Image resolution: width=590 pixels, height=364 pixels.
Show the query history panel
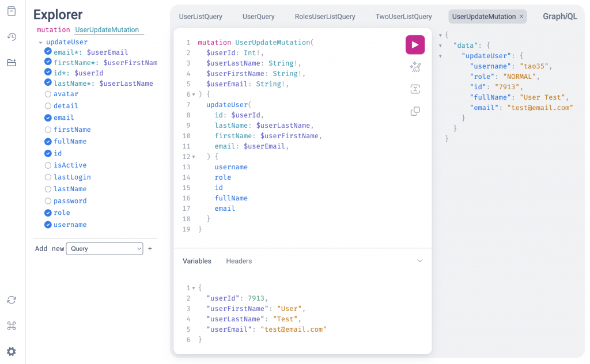point(12,37)
